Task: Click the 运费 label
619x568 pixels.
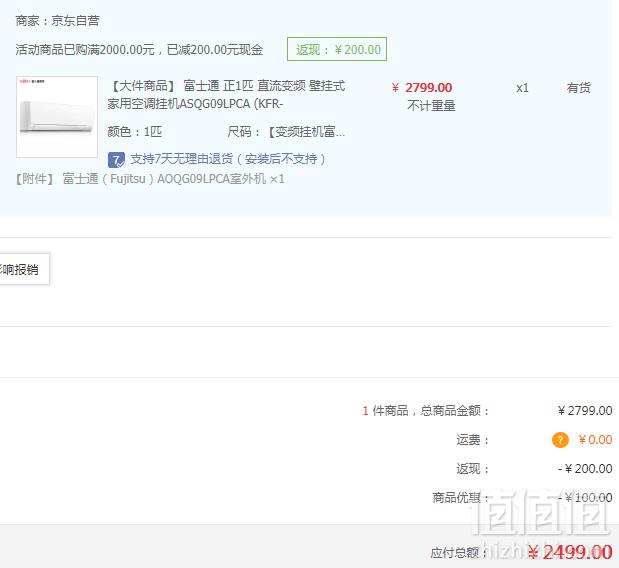Action: [x=473, y=440]
